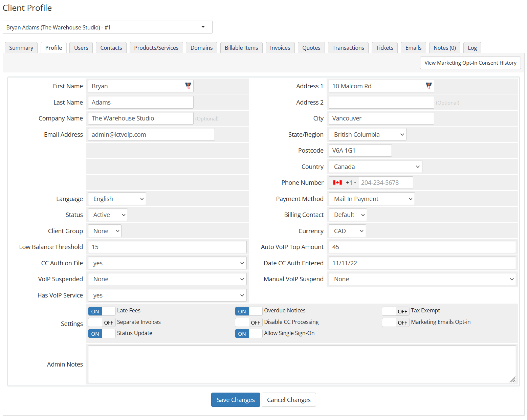The width and height of the screenshot is (527, 420).
Task: Click the autofill icon in Address 1 field
Action: point(429,86)
